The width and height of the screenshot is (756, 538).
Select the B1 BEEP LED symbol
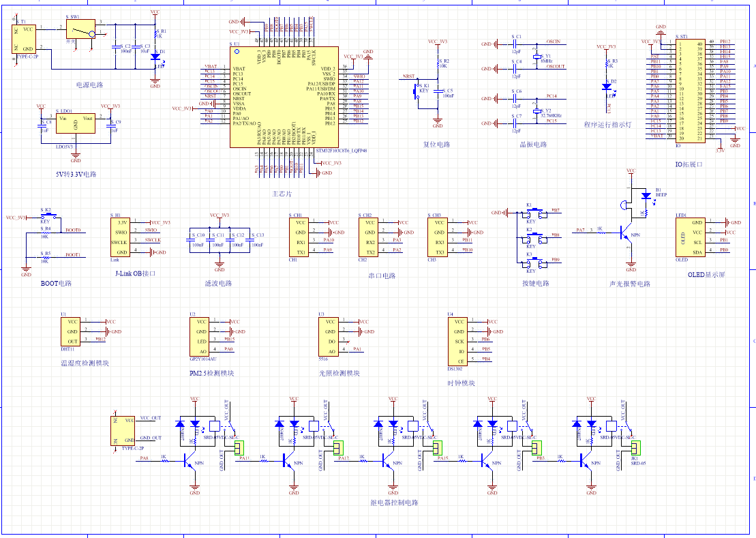(646, 196)
